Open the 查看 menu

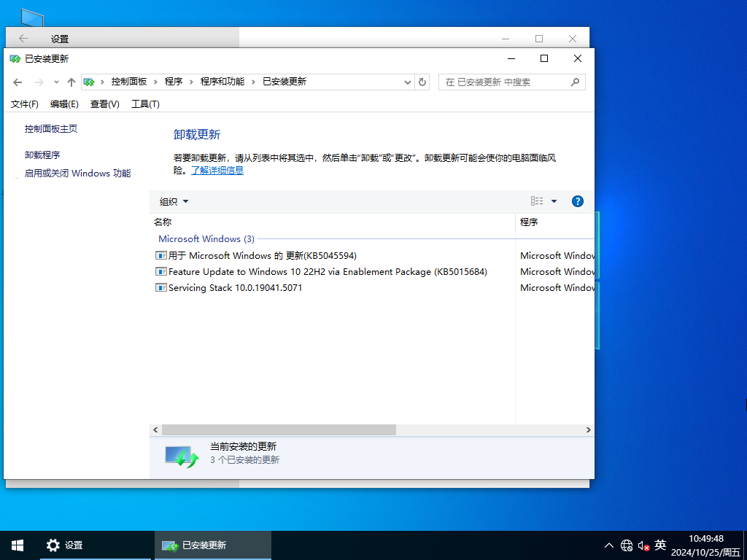point(104,104)
